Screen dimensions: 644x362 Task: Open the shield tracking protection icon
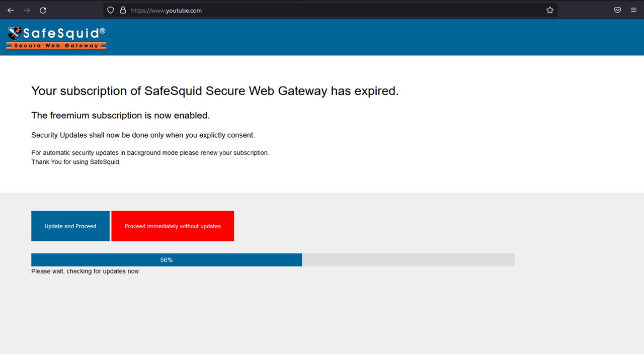(x=111, y=10)
